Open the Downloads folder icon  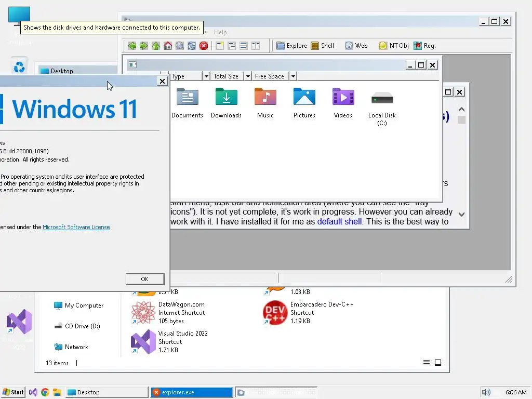pyautogui.click(x=227, y=103)
